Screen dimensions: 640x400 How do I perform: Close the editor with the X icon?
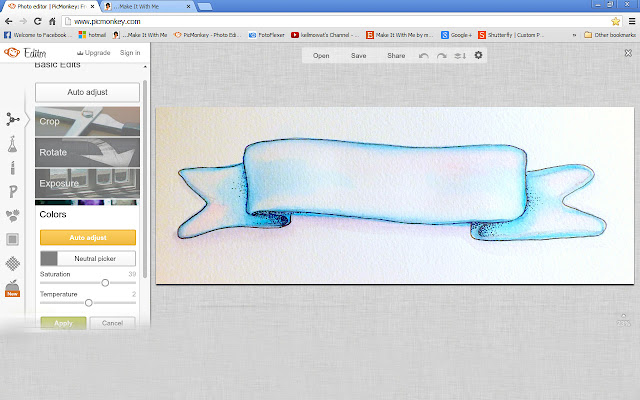[x=628, y=53]
